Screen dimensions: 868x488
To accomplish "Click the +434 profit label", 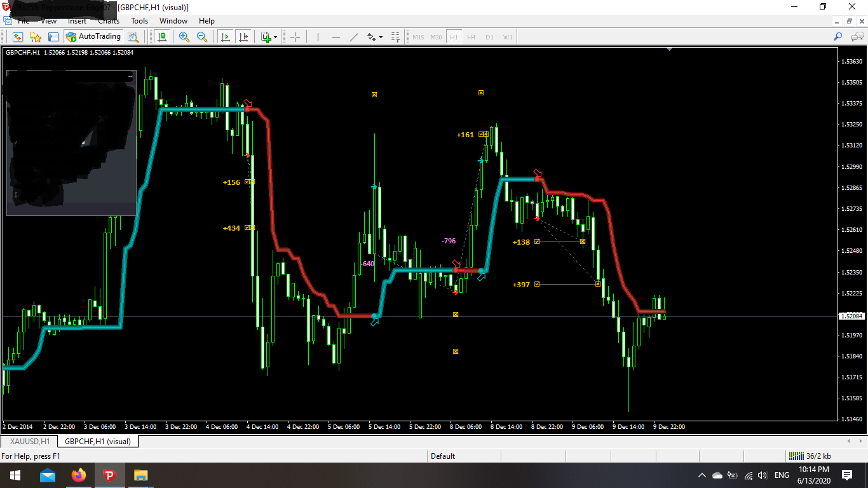I will (x=231, y=228).
